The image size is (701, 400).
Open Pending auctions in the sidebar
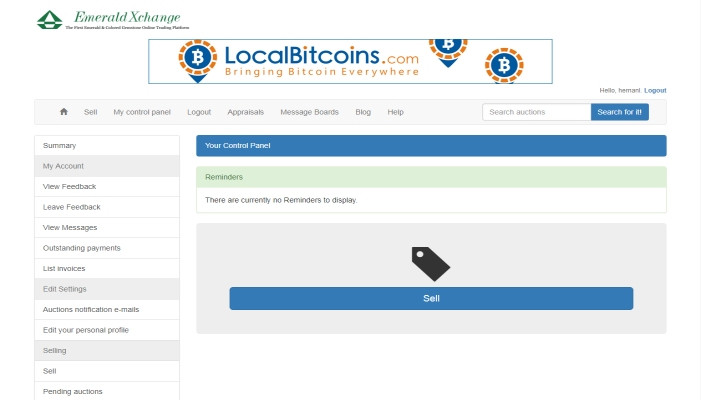[x=107, y=392]
